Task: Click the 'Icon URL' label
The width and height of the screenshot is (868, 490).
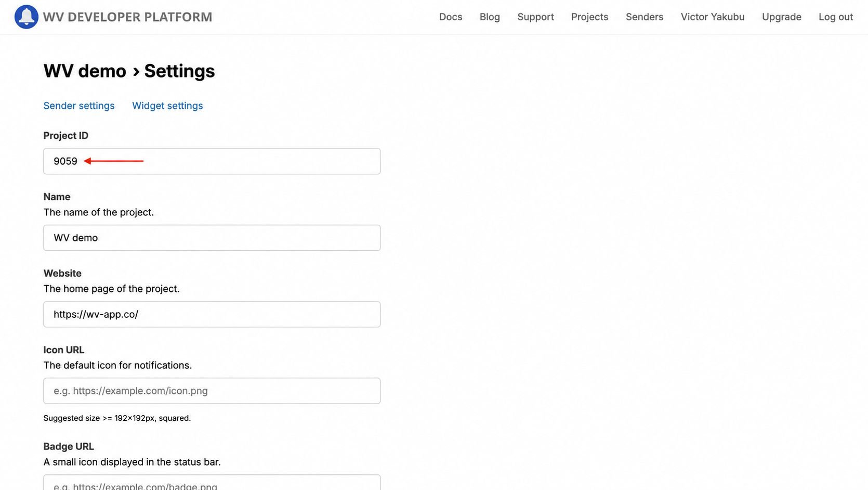Action: click(x=64, y=350)
